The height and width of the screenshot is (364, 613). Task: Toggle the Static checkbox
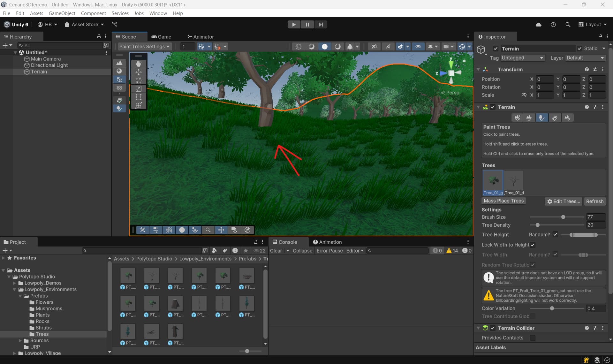coord(580,49)
